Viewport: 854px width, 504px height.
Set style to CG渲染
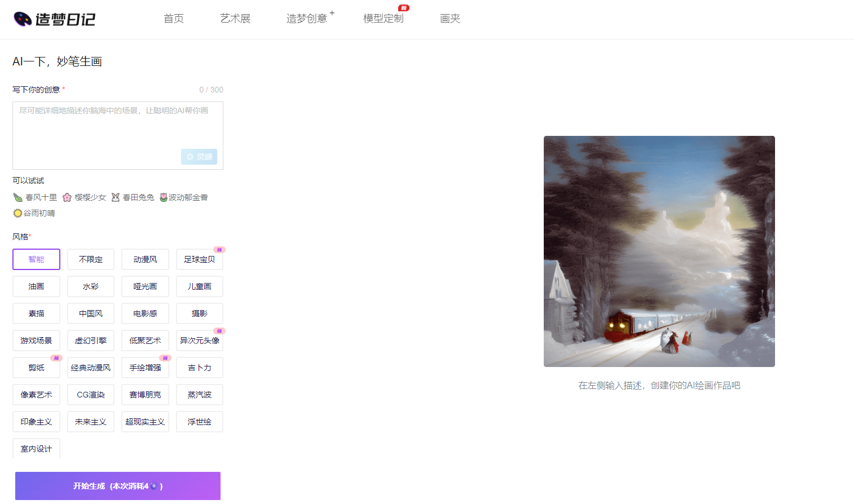pos(91,395)
